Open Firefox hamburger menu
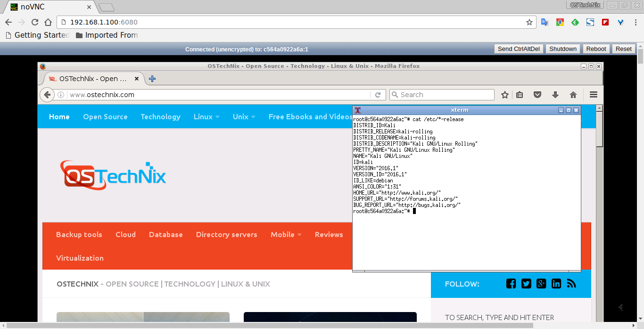Viewport: 644px width, 329px height. click(593, 95)
